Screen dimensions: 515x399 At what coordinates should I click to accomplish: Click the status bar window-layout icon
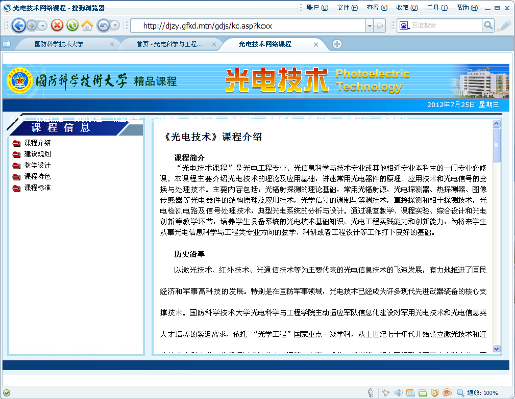click(410, 393)
